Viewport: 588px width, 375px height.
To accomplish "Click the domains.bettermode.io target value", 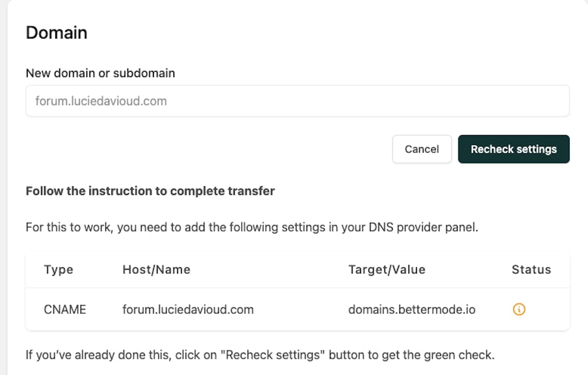I will point(412,309).
